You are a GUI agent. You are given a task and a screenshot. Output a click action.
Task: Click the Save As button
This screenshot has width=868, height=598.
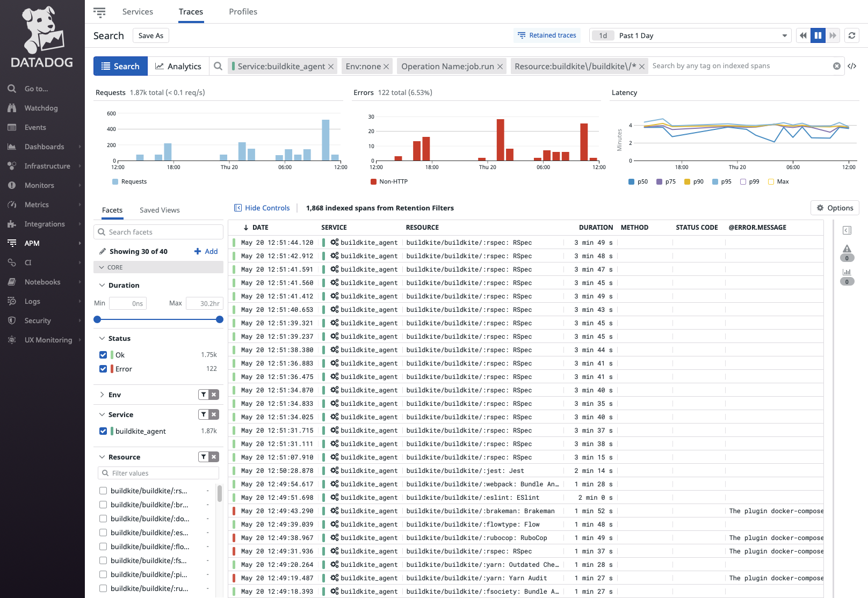pos(150,35)
